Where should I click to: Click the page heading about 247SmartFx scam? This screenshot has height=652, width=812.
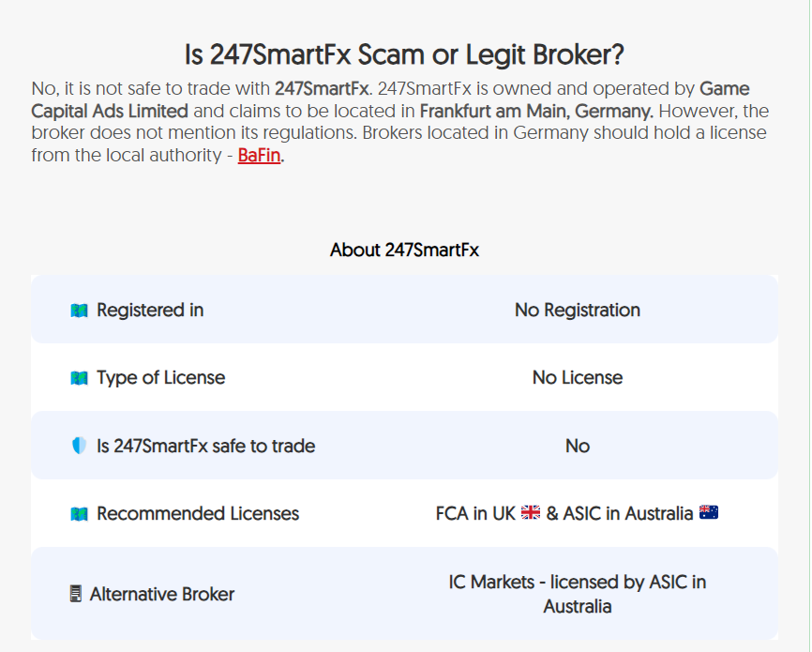(404, 54)
